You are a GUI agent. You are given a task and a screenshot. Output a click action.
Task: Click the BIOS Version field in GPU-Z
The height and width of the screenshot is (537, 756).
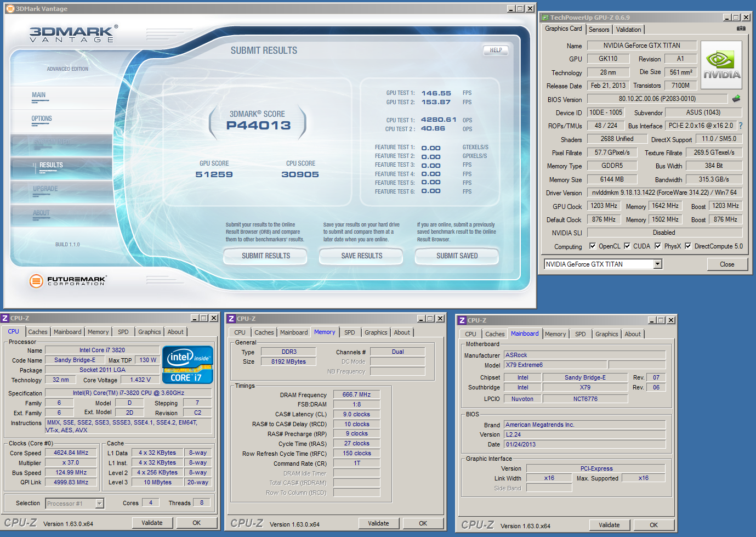tap(657, 99)
